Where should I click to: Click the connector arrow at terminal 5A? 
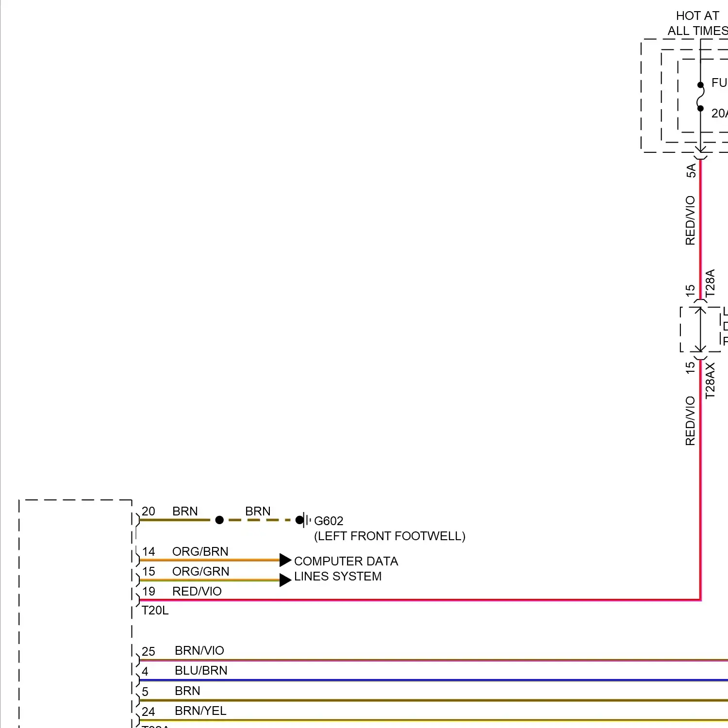coord(700,149)
